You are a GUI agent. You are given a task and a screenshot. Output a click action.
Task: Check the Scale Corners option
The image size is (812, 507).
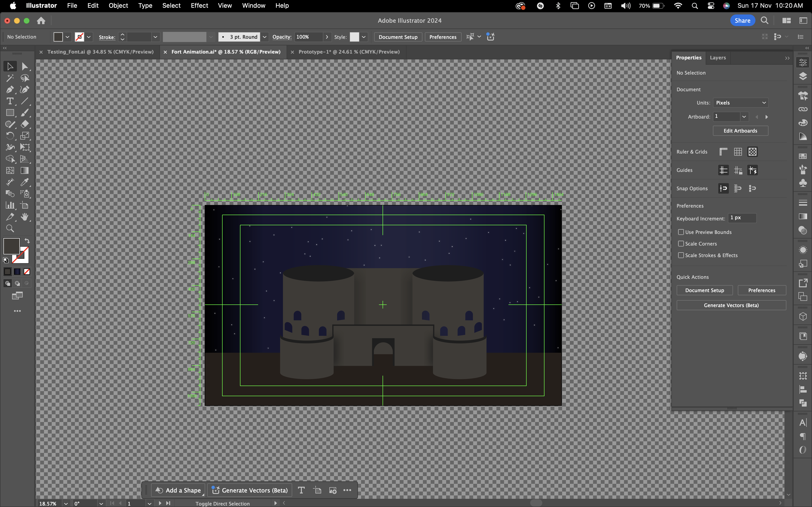pos(681,244)
